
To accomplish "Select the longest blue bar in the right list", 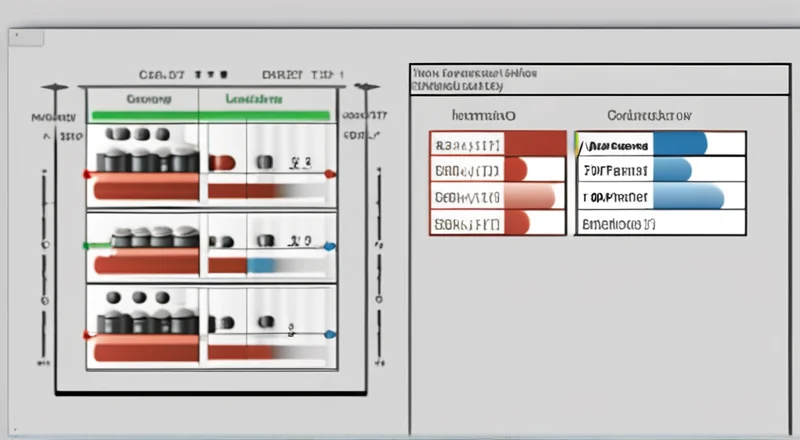I will click(x=660, y=196).
